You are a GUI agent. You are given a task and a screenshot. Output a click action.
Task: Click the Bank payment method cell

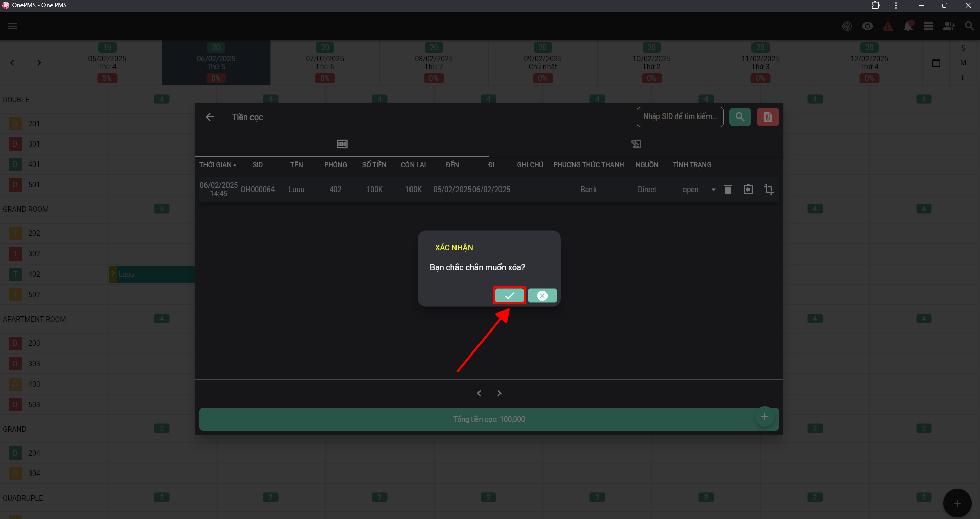coord(588,190)
